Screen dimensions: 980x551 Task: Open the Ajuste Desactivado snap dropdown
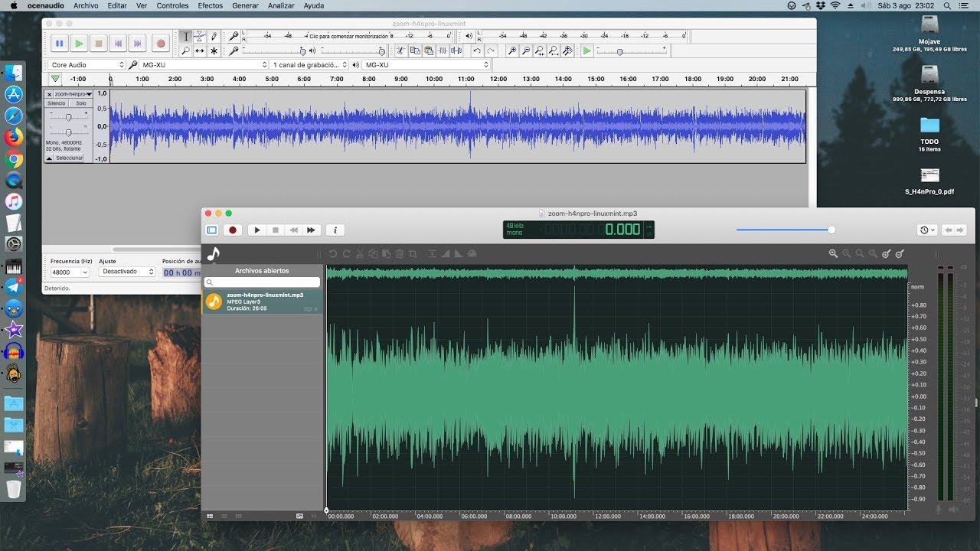(127, 272)
